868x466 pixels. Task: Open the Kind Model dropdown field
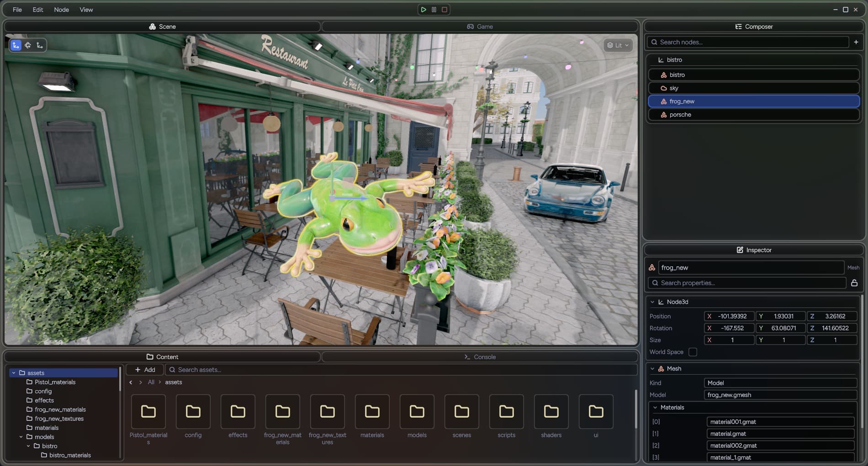tap(780, 383)
